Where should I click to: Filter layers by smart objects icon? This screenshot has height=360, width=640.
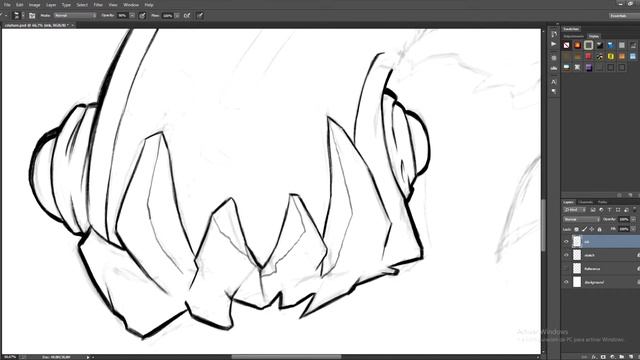(x=626, y=210)
